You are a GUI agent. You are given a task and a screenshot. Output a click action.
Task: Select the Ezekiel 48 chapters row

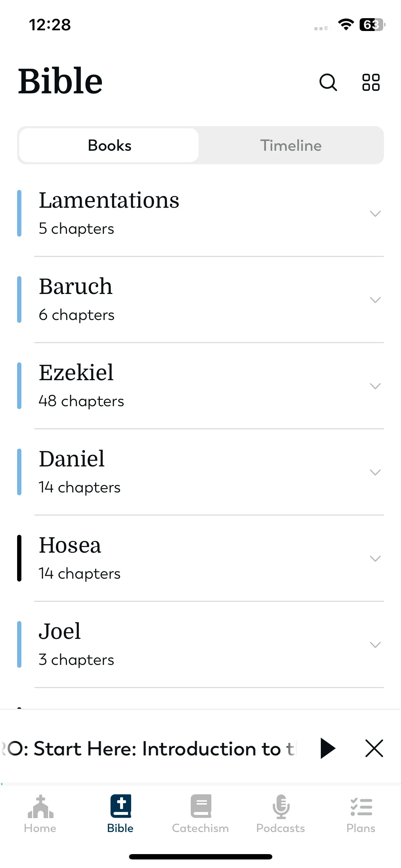(200, 386)
